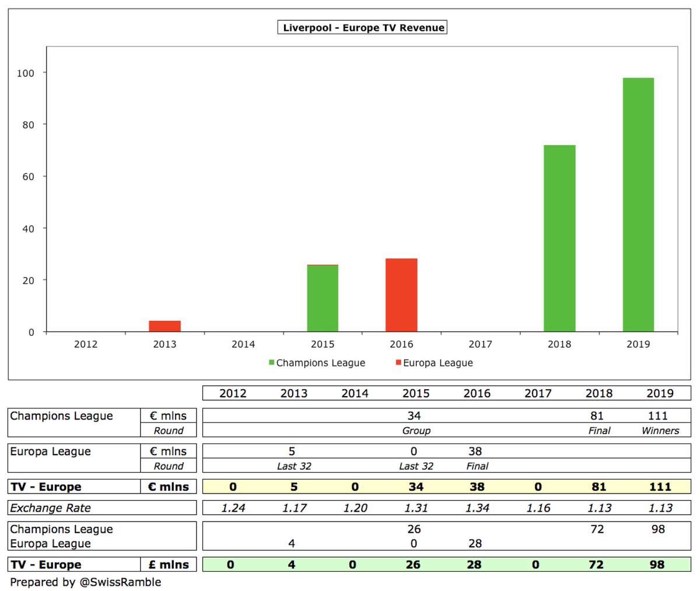Click exchange rate 1.31
The height and width of the screenshot is (591, 700).
pyautogui.click(x=416, y=508)
